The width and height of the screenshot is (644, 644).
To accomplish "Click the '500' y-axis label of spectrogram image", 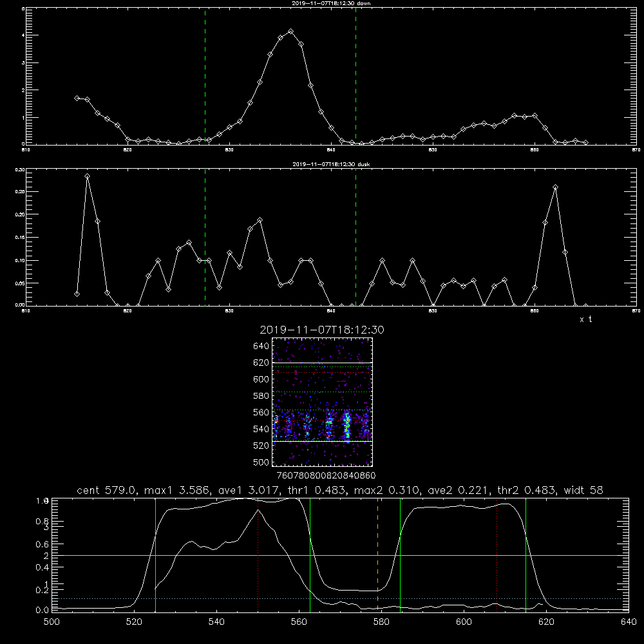I will pos(261,462).
